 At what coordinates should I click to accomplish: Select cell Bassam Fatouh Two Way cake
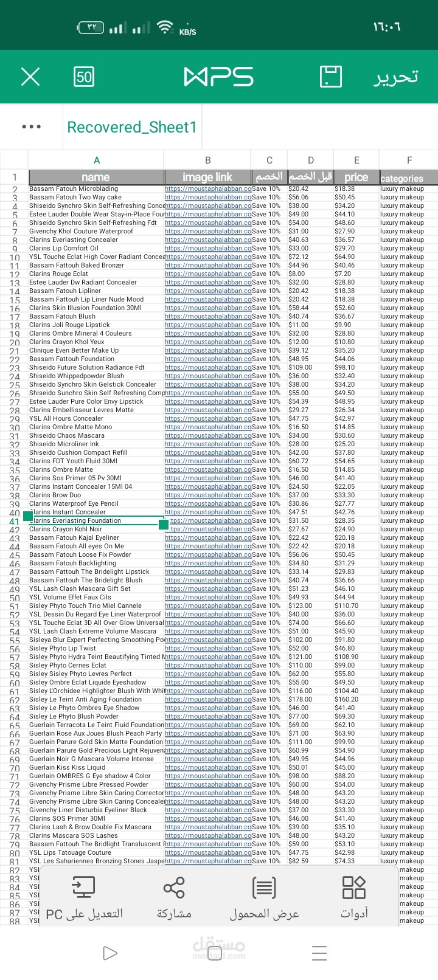tap(96, 197)
